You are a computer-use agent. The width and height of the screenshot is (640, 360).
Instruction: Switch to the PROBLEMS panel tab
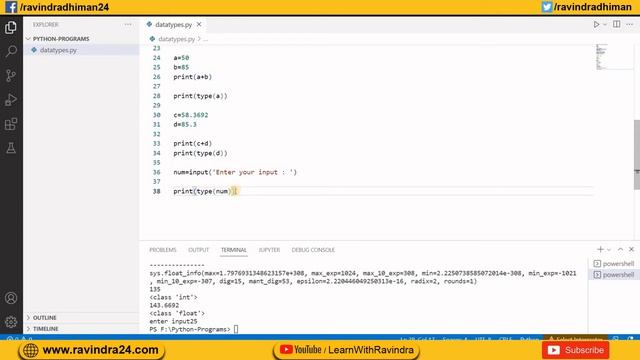[x=162, y=250]
